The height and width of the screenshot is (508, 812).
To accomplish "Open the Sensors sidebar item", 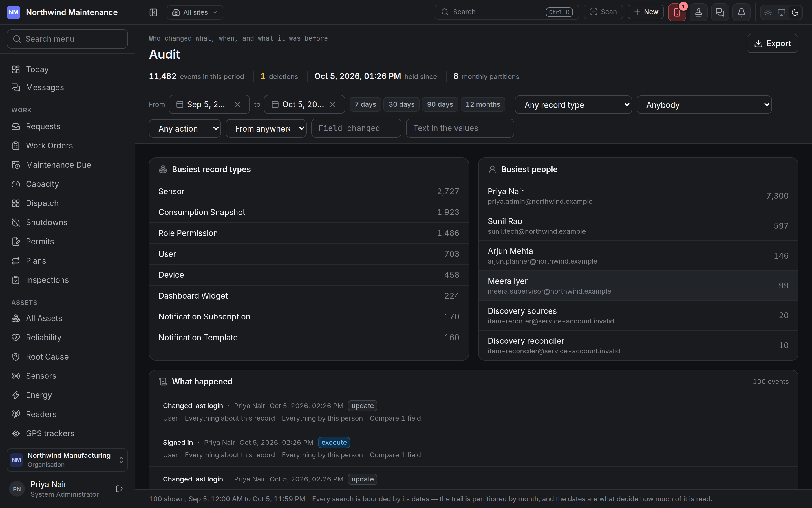I will [67, 376].
